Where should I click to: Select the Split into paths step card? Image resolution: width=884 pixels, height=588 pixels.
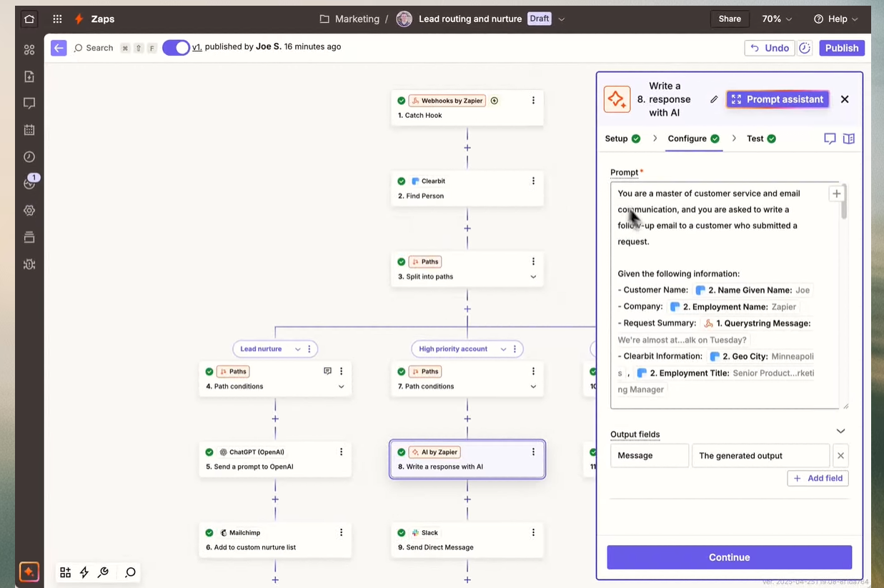pyautogui.click(x=467, y=269)
